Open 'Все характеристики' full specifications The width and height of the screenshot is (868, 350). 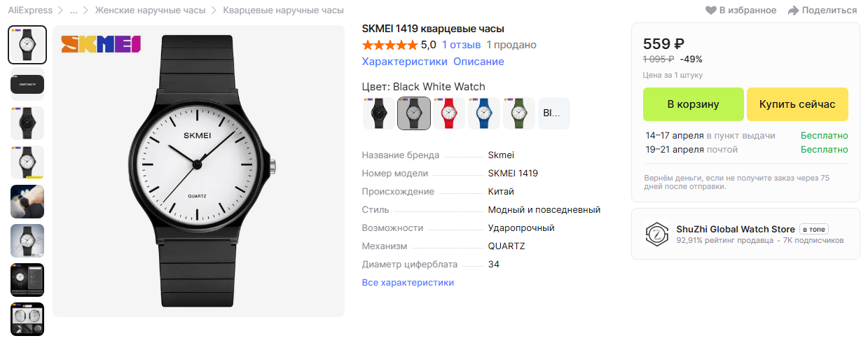pyautogui.click(x=408, y=282)
